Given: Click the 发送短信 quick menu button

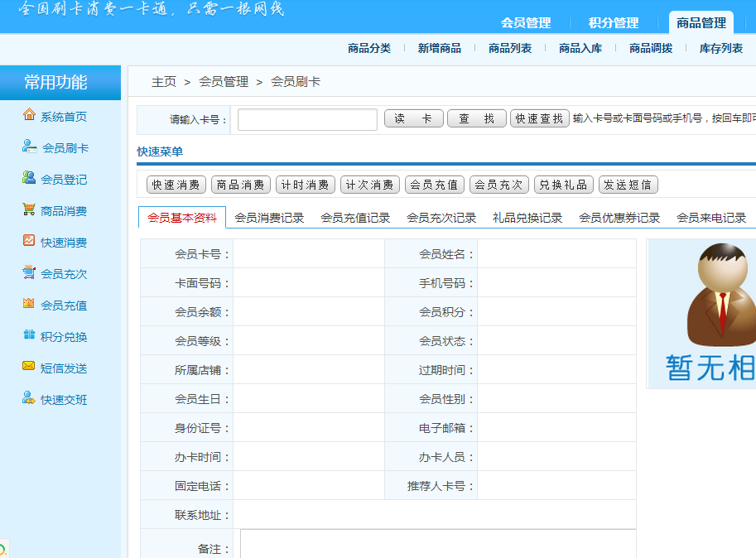Looking at the screenshot, I should click(628, 185).
